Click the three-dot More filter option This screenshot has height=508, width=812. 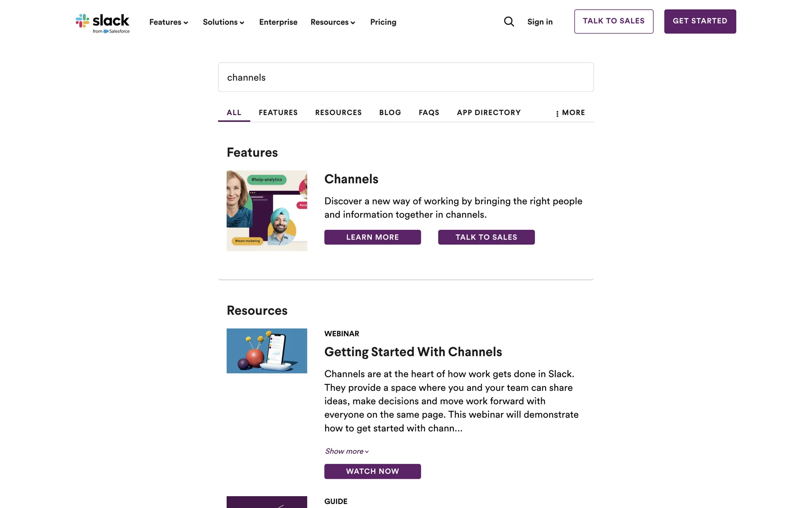pyautogui.click(x=570, y=113)
